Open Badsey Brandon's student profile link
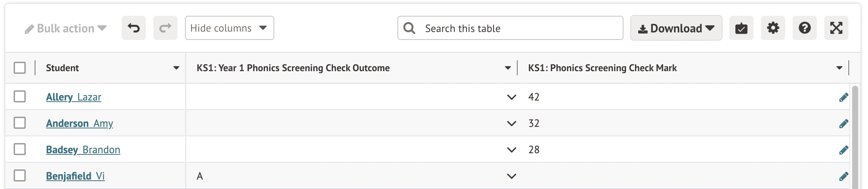The height and width of the screenshot is (189, 868). 83,150
